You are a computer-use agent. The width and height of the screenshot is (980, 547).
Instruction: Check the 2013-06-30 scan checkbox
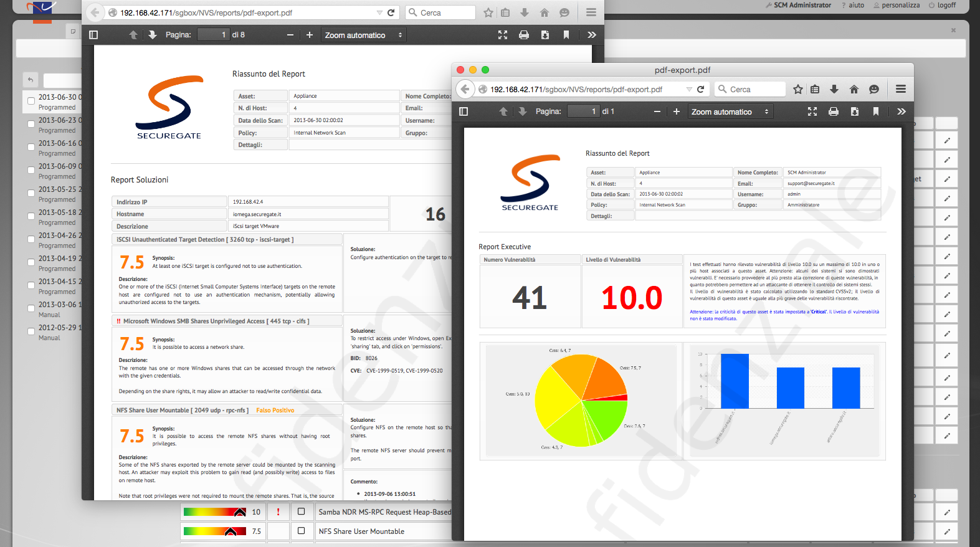[x=31, y=100]
